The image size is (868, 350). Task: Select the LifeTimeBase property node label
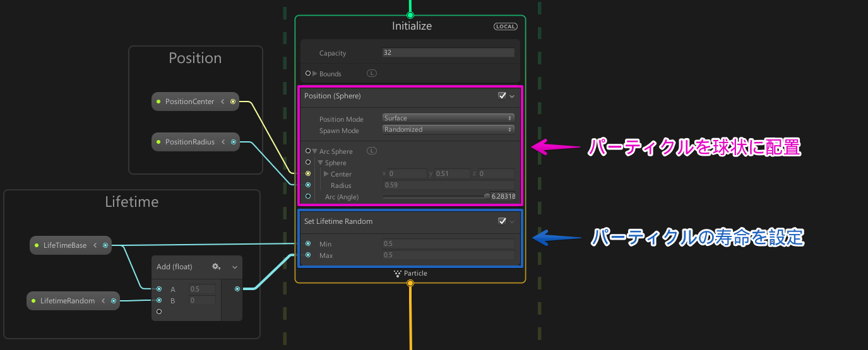tap(65, 245)
